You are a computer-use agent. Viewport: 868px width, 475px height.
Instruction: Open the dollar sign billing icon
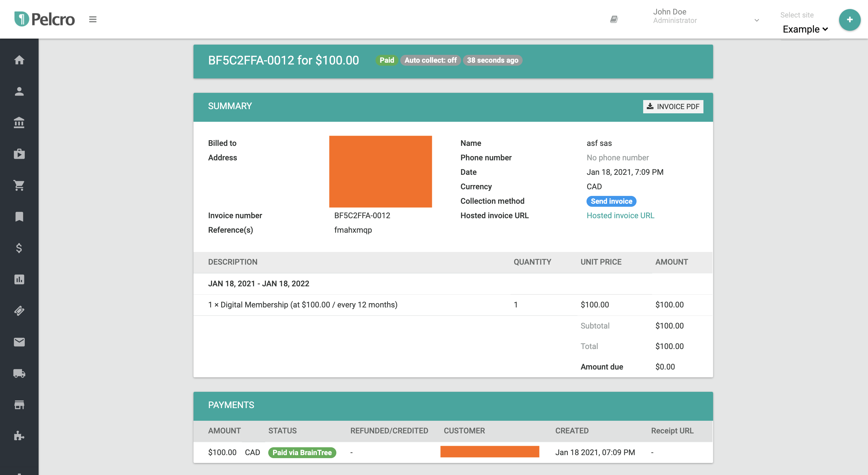[19, 248]
